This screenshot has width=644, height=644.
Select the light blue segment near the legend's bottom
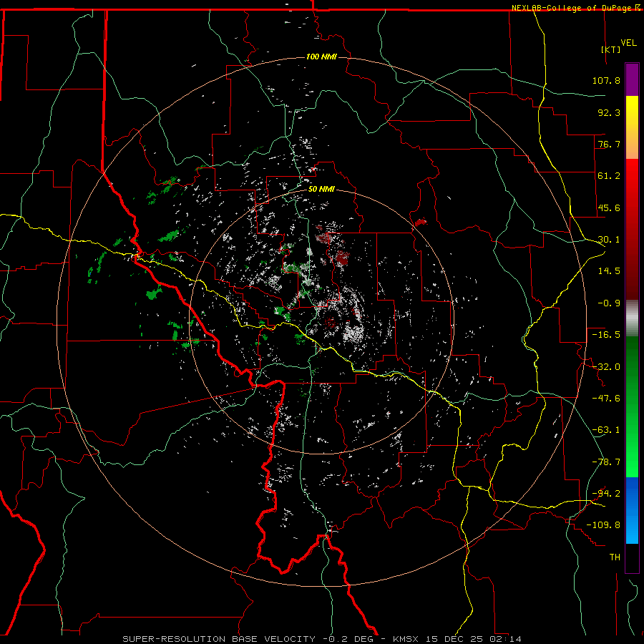coord(632,535)
